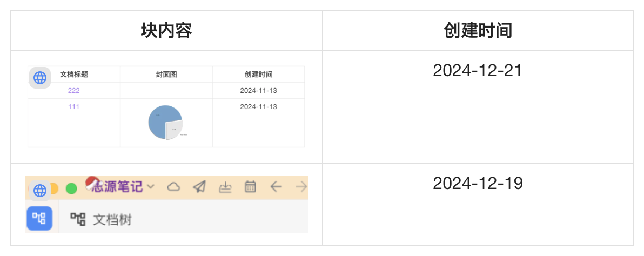Expand the 思源笔记 workspace dropdown chevron
The height and width of the screenshot is (256, 644).
point(151,187)
